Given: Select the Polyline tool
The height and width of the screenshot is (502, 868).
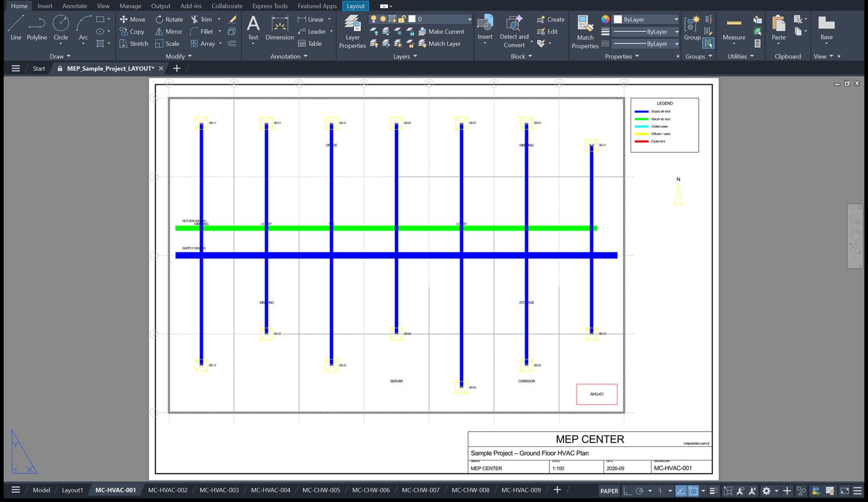Looking at the screenshot, I should [37, 28].
